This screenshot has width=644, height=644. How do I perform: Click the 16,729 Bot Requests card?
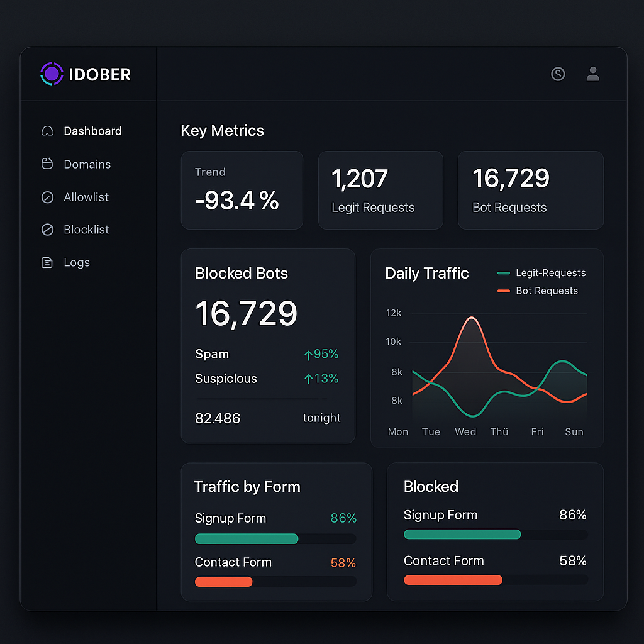(530, 190)
